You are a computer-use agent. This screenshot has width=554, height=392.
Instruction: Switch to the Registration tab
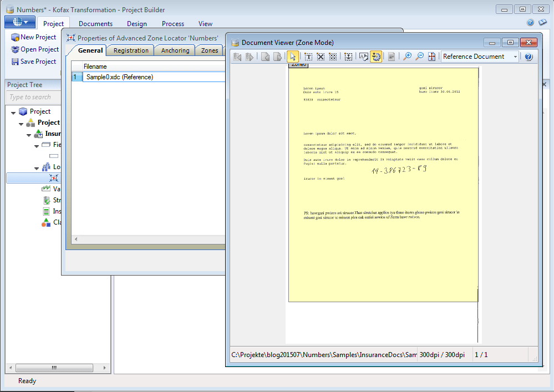click(x=131, y=50)
